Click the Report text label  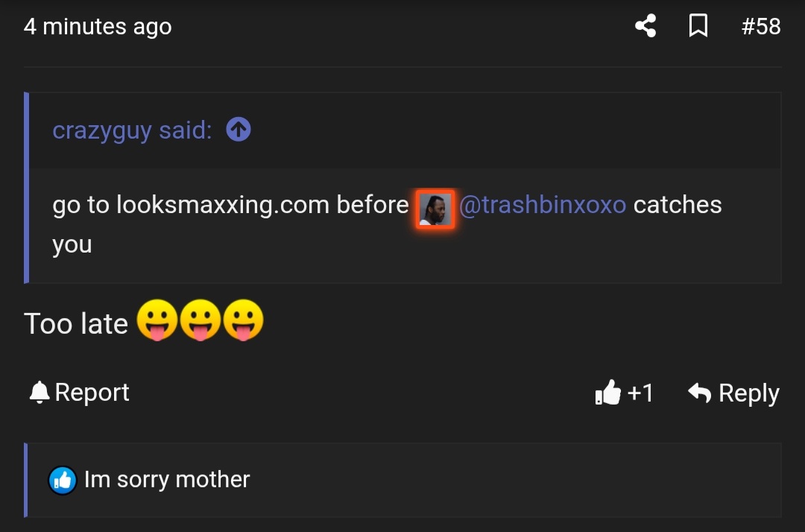(x=92, y=393)
